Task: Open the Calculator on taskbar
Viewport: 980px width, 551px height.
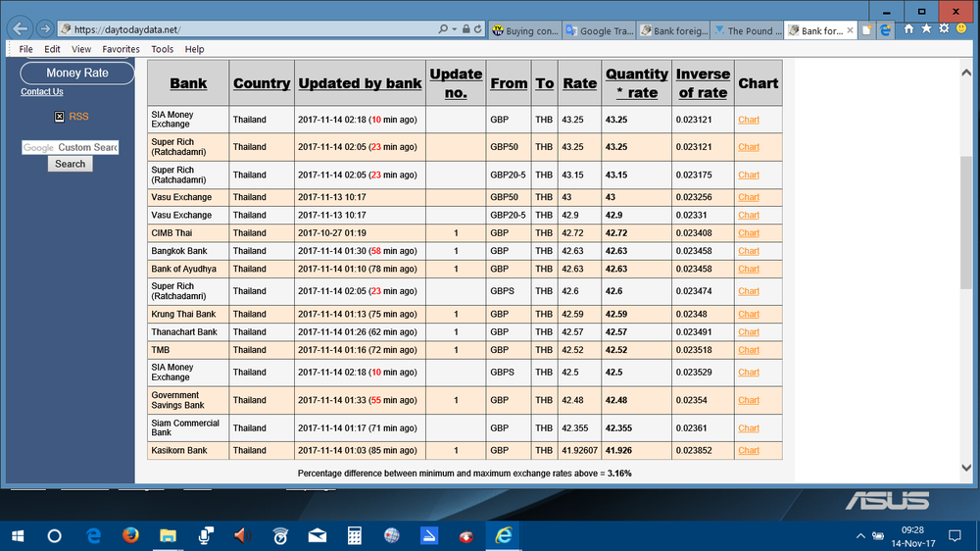Action: pos(355,536)
